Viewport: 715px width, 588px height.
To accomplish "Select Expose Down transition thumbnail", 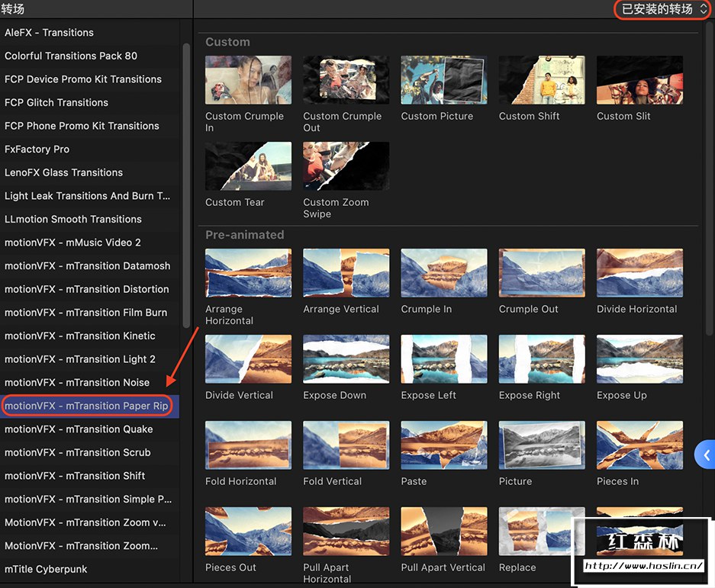I will coord(346,358).
